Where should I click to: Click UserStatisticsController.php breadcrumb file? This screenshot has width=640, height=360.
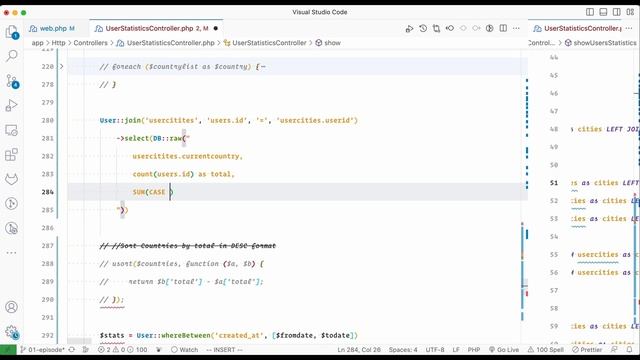pyautogui.click(x=171, y=43)
